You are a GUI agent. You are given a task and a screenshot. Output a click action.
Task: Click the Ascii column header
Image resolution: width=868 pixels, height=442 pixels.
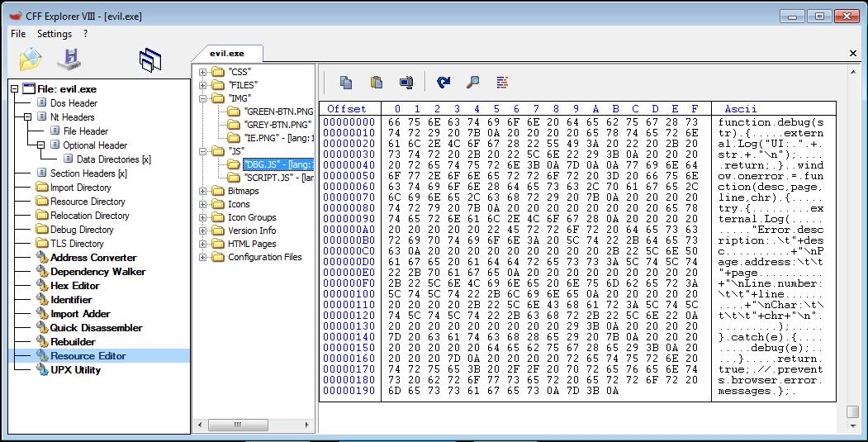tap(740, 108)
